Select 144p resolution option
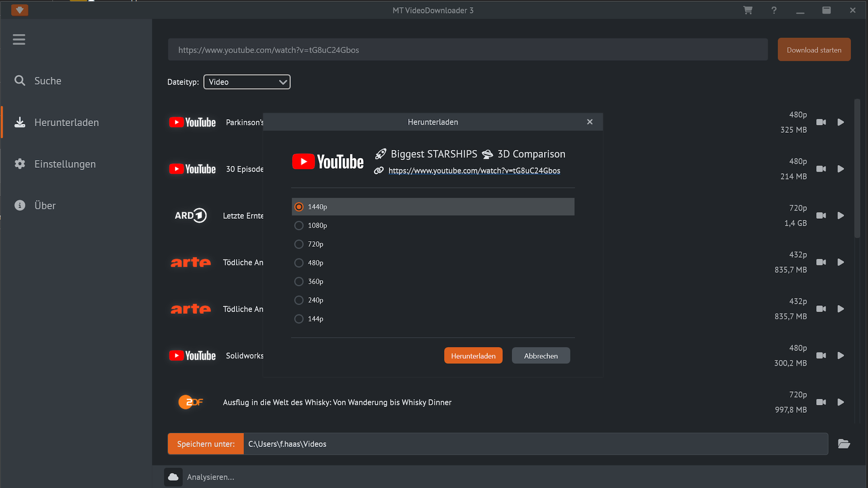The image size is (868, 488). pos(299,319)
